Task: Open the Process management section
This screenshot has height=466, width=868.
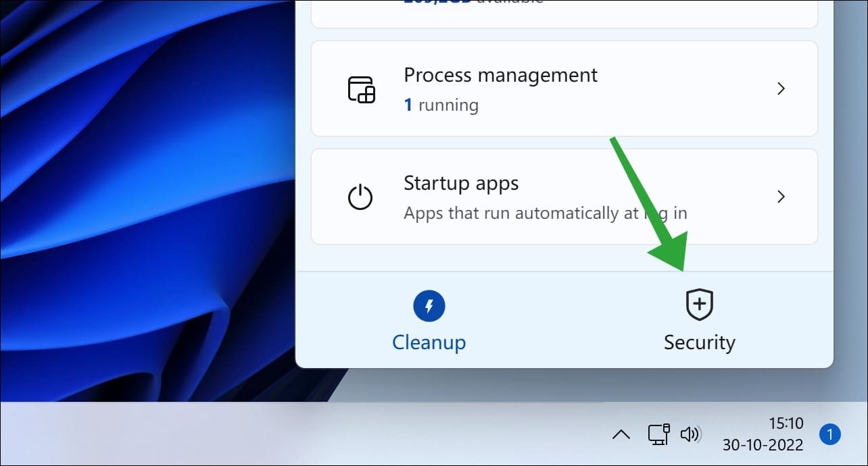Action: [x=500, y=75]
